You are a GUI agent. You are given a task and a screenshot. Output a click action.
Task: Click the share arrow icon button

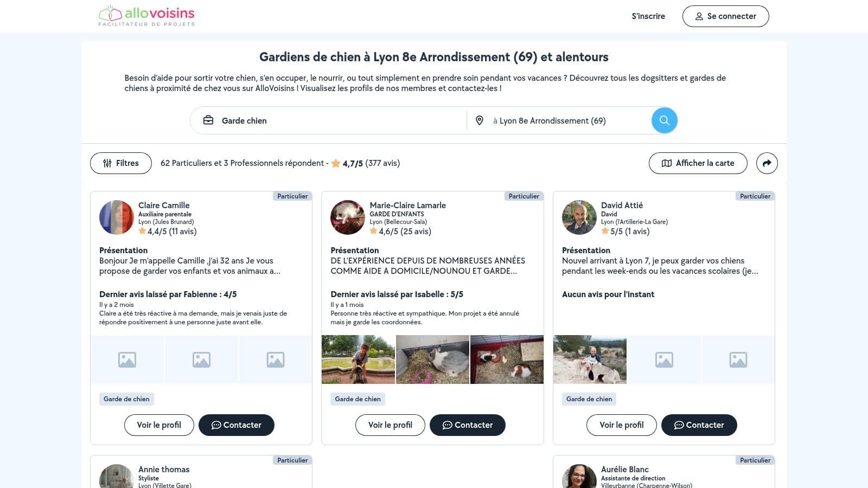pos(767,163)
